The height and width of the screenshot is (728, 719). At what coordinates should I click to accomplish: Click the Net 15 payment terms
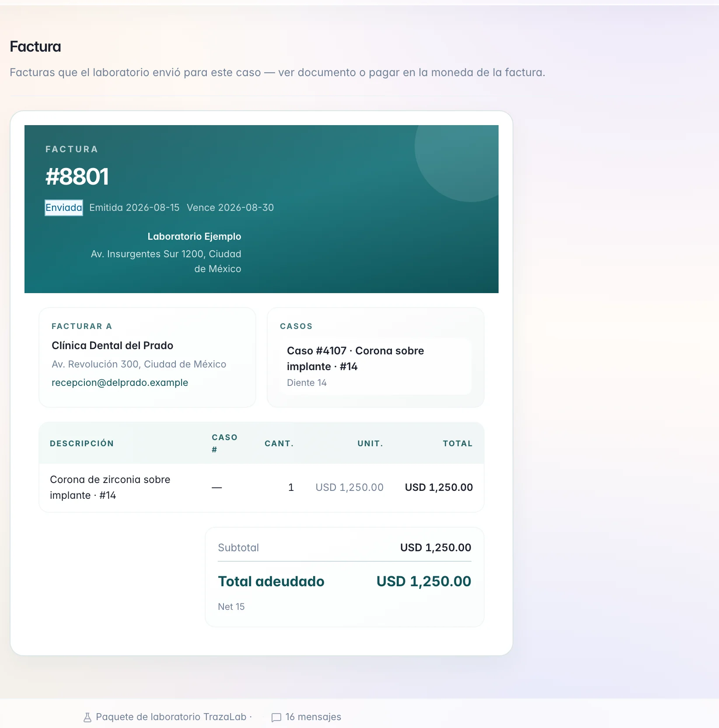pyautogui.click(x=231, y=607)
